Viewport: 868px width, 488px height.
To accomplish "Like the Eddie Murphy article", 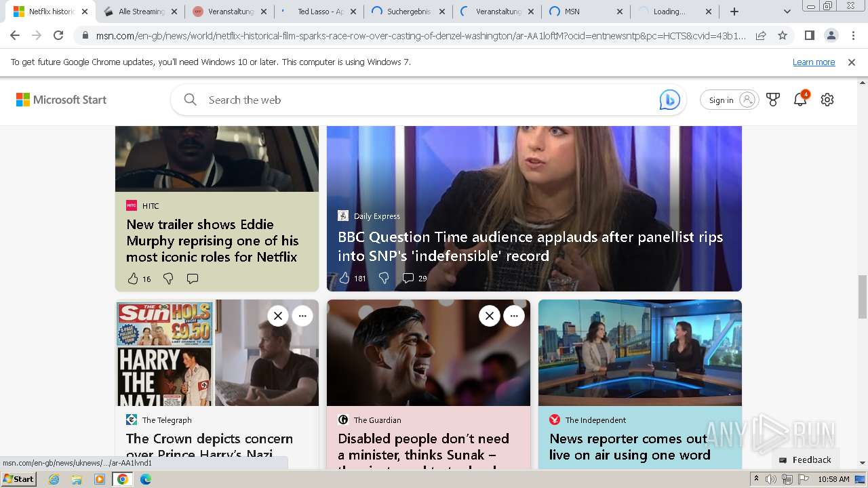I will (x=133, y=279).
